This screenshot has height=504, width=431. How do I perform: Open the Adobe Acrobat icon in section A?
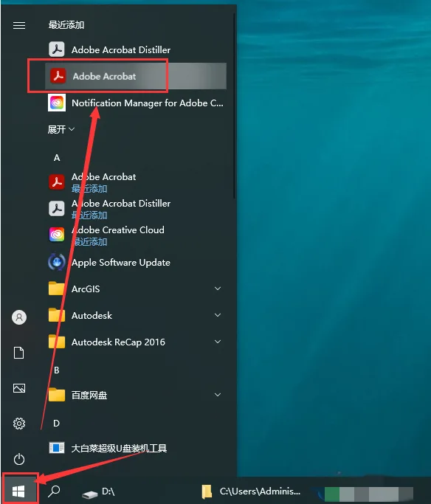tap(57, 182)
